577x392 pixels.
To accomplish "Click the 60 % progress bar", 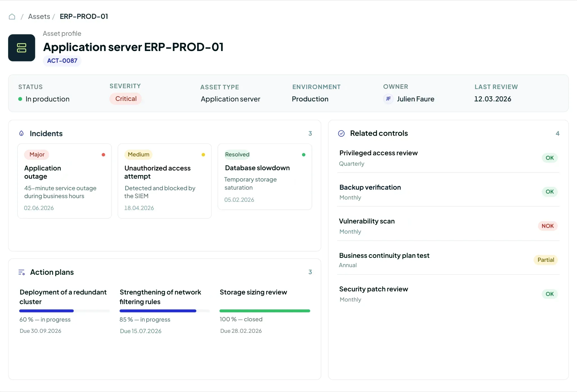I will 65,311.
